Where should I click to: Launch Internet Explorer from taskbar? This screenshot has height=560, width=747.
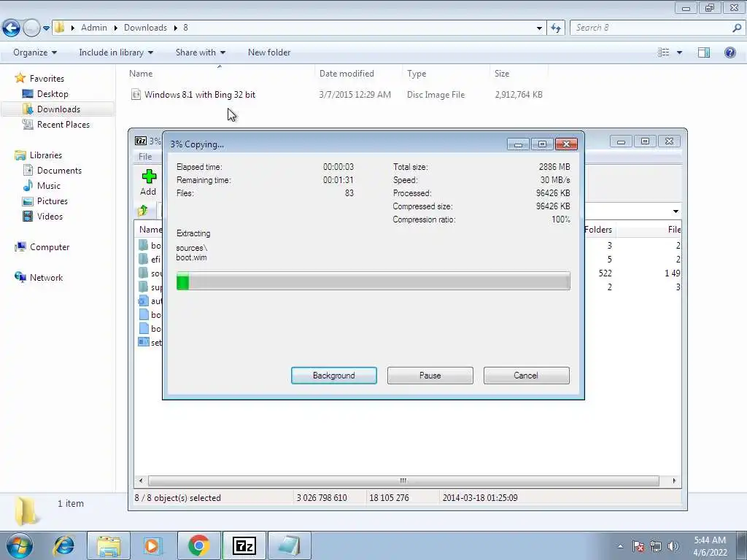(64, 545)
